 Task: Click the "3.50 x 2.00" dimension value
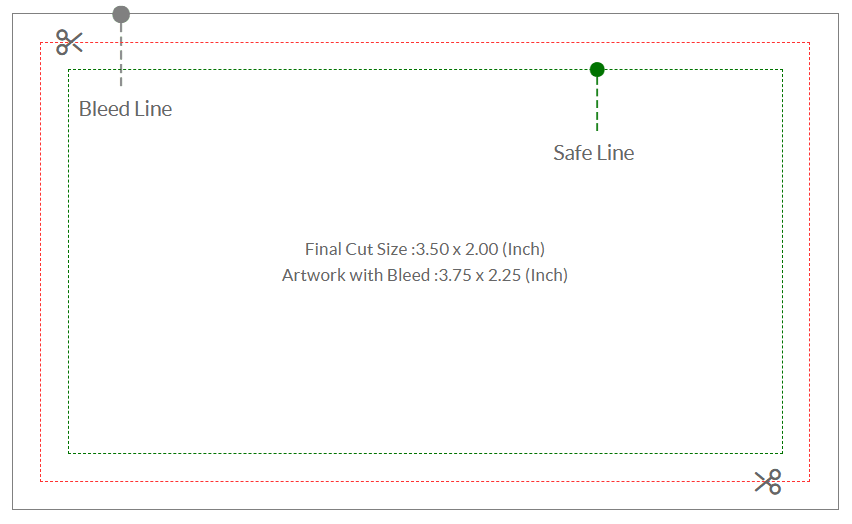pos(457,249)
